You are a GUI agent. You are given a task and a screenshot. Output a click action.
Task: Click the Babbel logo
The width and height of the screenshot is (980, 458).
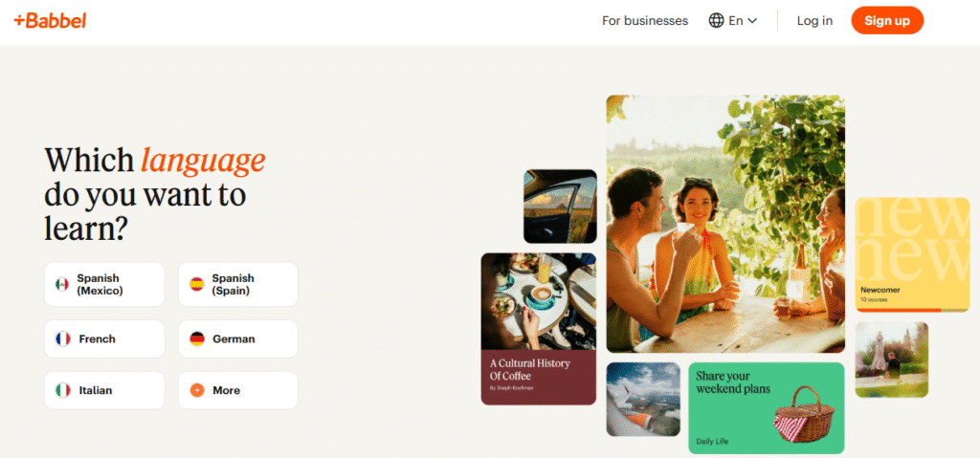pyautogui.click(x=50, y=21)
